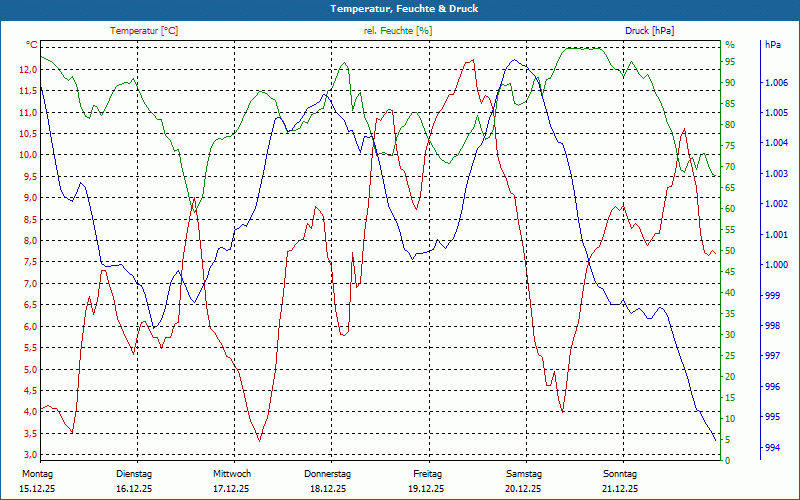Click the blue 'hPa' axis unit label
The height and width of the screenshot is (500, 800).
pyautogui.click(x=773, y=45)
